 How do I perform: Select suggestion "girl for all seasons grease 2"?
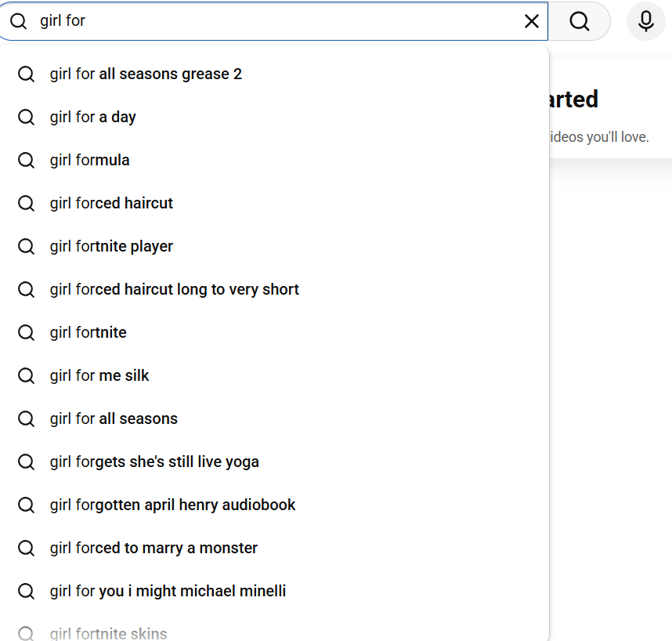click(x=146, y=74)
